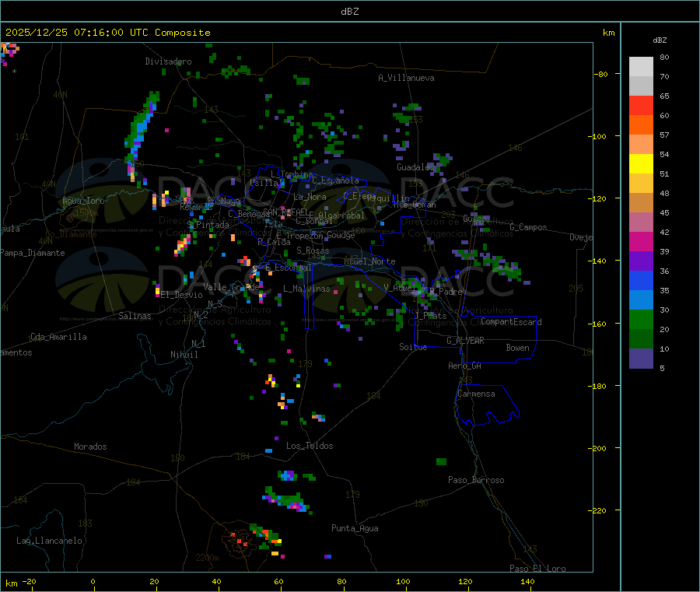Click the Guadales map label

coord(415,167)
